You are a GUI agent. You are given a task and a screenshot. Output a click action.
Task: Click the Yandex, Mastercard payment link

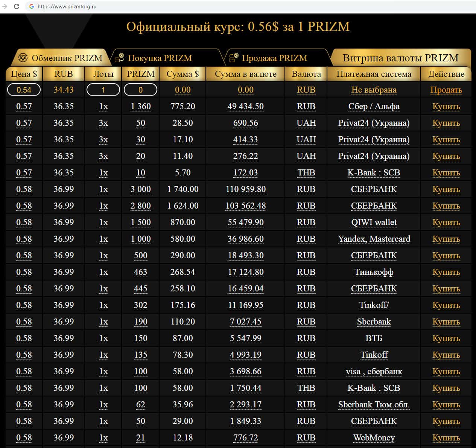click(374, 239)
